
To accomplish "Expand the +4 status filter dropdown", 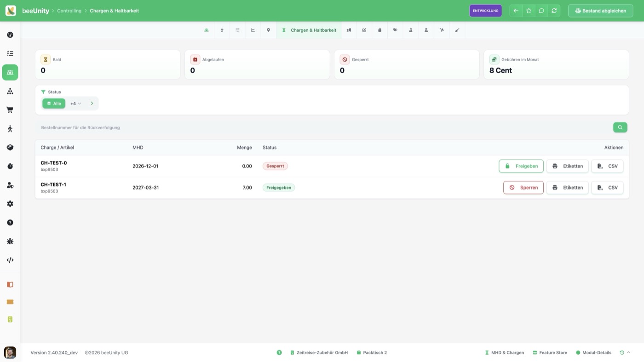I will tap(75, 103).
